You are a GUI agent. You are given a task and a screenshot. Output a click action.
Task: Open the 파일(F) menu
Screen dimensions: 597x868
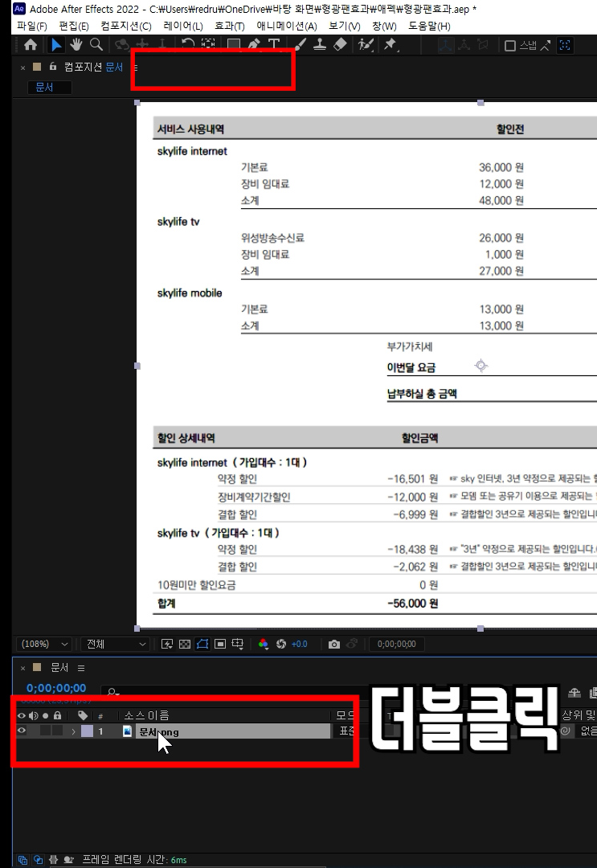(x=31, y=26)
